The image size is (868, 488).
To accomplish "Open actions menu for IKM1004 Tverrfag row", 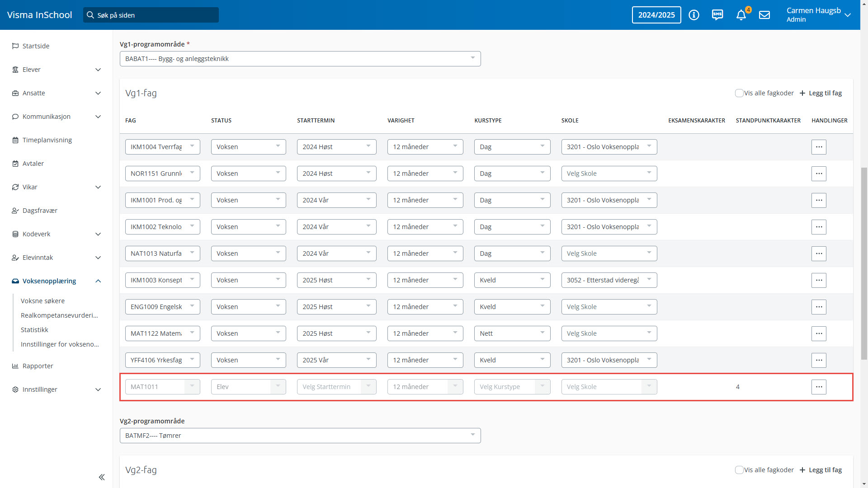I will (819, 147).
